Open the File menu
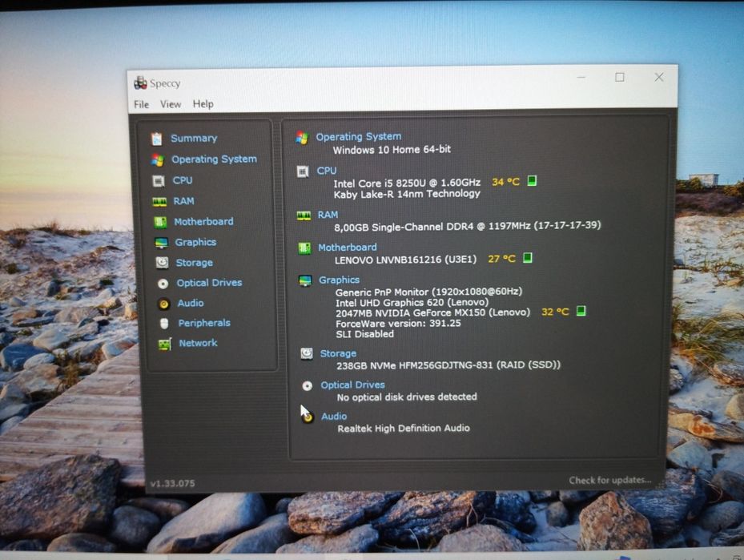744x560 pixels. click(142, 104)
